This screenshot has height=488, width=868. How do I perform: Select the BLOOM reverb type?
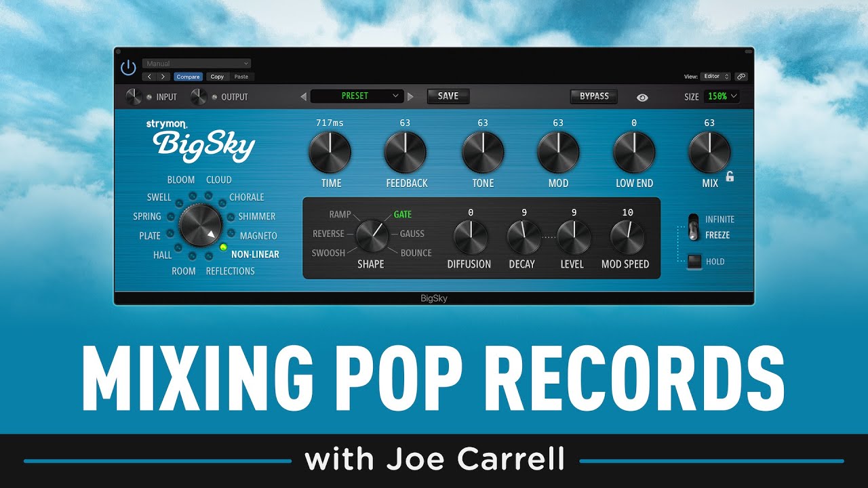point(181,180)
